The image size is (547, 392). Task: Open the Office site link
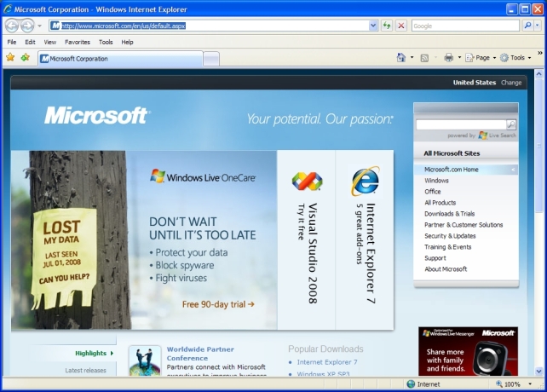click(x=433, y=192)
